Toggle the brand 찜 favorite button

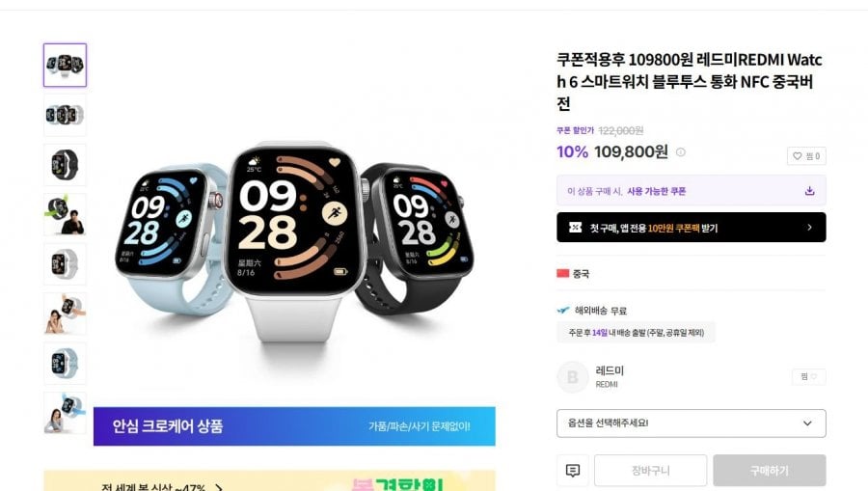(x=809, y=376)
